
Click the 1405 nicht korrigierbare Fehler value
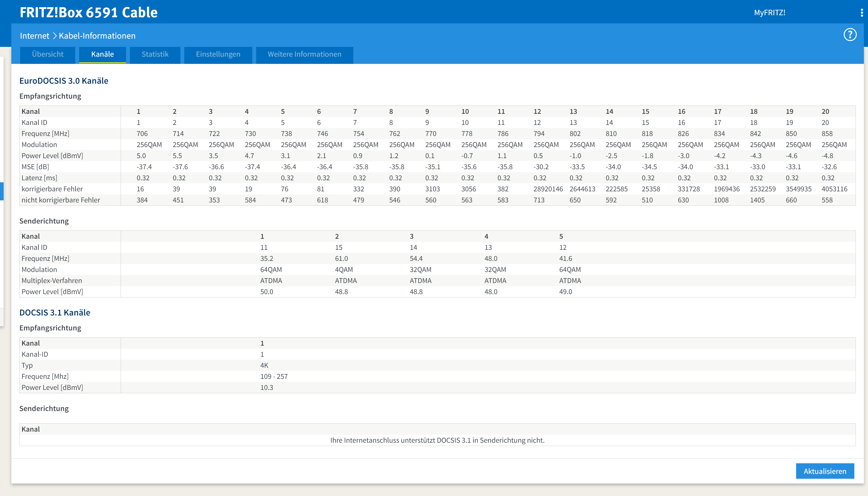[x=757, y=200]
